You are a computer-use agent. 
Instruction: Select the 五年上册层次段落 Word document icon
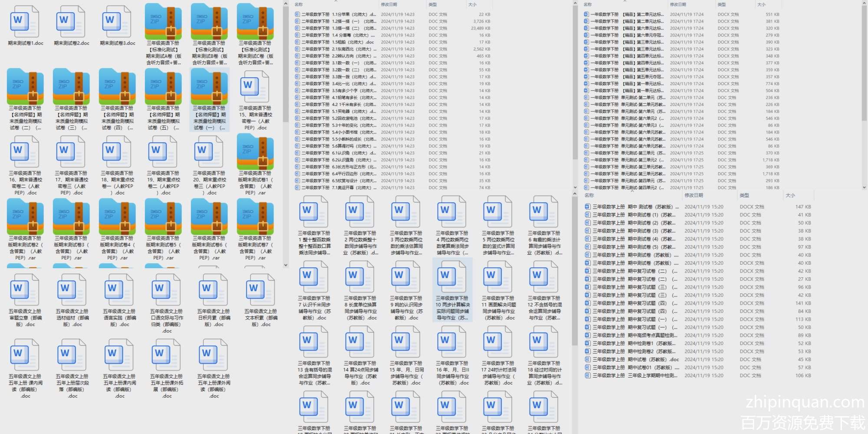pyautogui.click(x=72, y=355)
